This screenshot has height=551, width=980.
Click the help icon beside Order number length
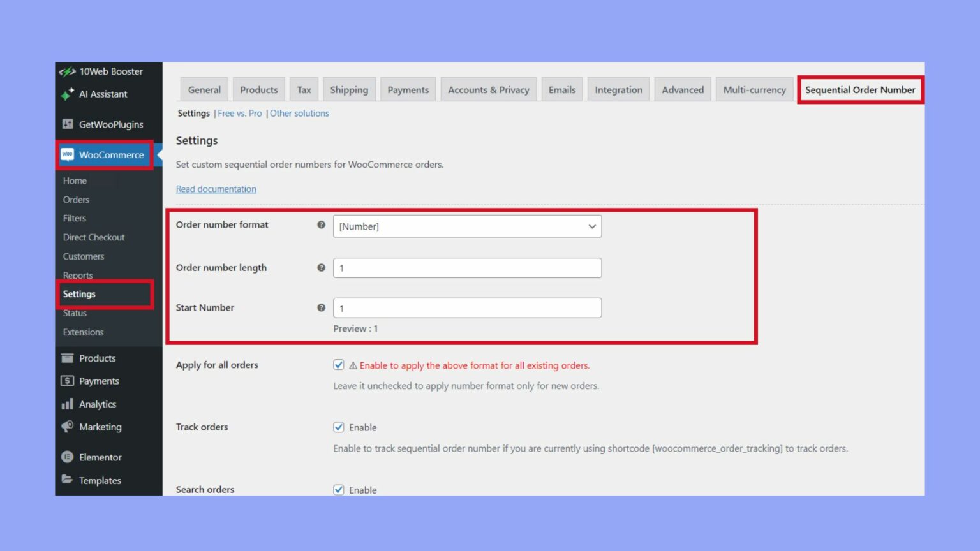coord(321,268)
